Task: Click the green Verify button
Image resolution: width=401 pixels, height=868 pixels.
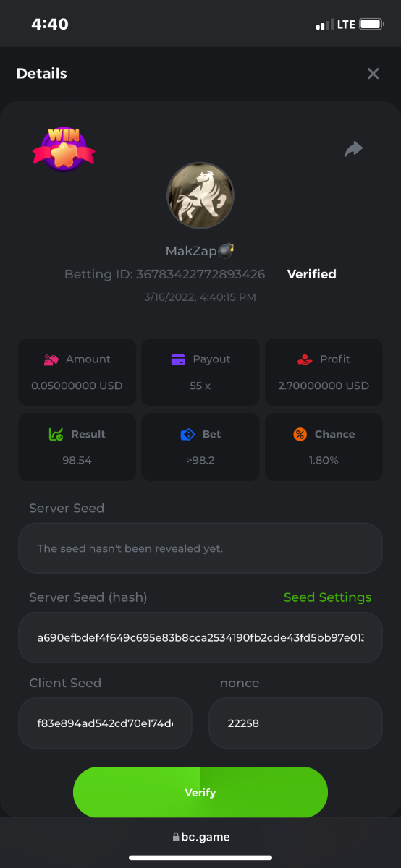Action: point(200,793)
